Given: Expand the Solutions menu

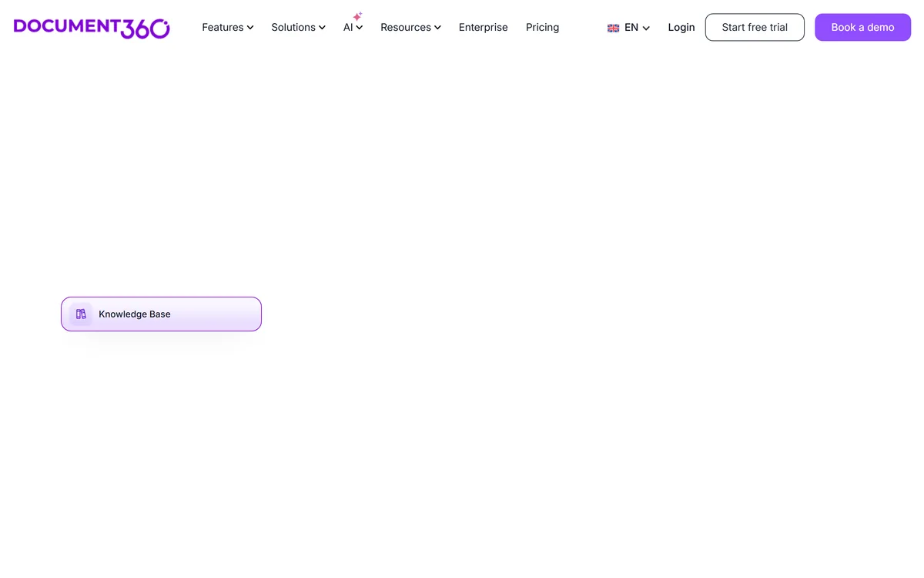Looking at the screenshot, I should 298,27.
